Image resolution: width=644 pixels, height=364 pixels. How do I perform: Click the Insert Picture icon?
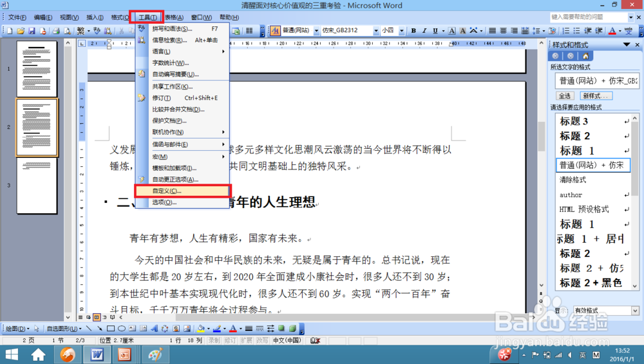[x=187, y=329]
